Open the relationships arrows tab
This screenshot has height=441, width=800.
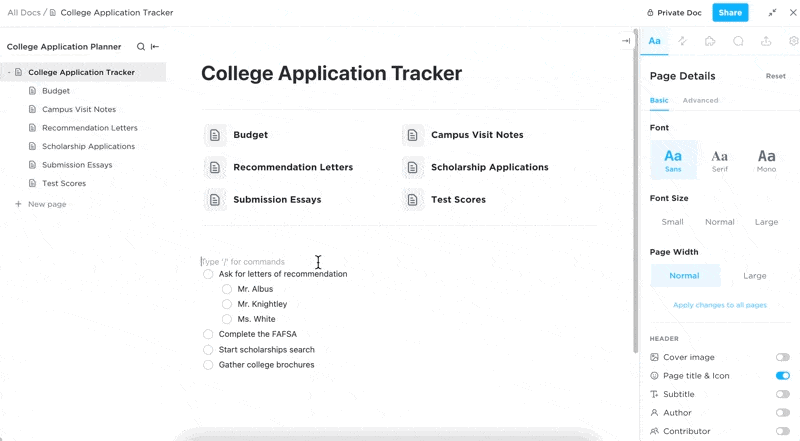pos(682,41)
